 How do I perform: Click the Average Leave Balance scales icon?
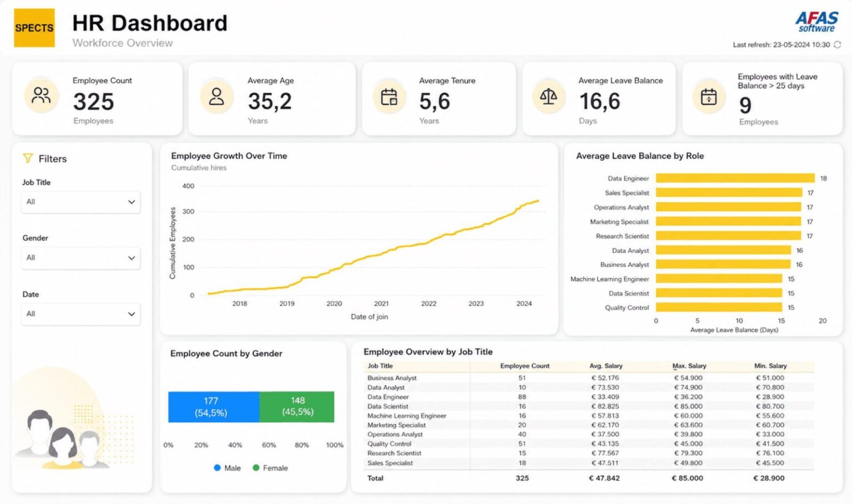[x=548, y=97]
